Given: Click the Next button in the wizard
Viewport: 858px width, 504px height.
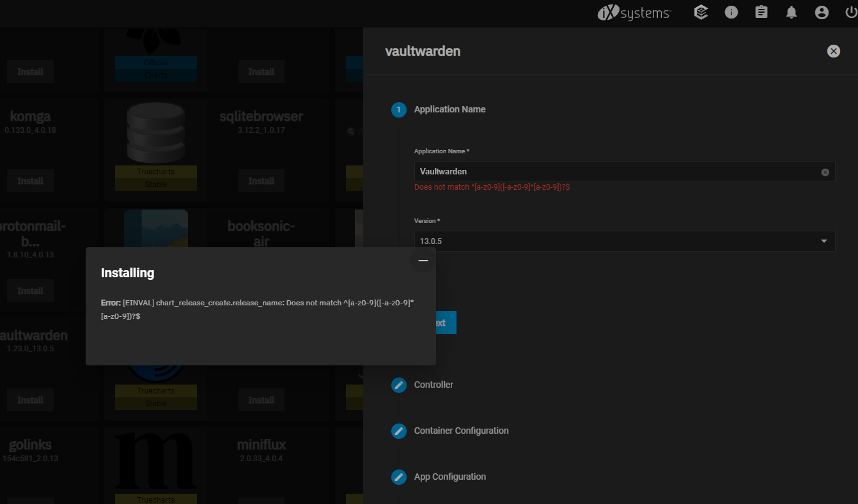Looking at the screenshot, I should click(x=446, y=323).
